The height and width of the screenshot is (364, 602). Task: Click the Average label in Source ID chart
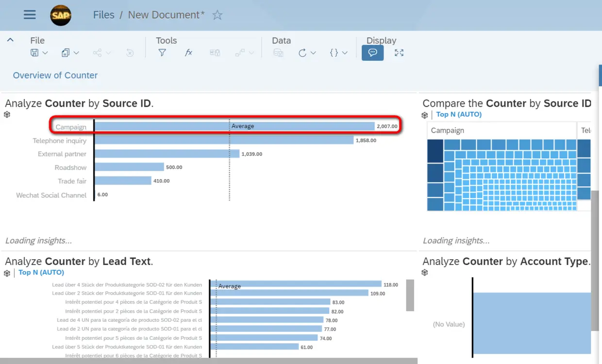point(243,126)
